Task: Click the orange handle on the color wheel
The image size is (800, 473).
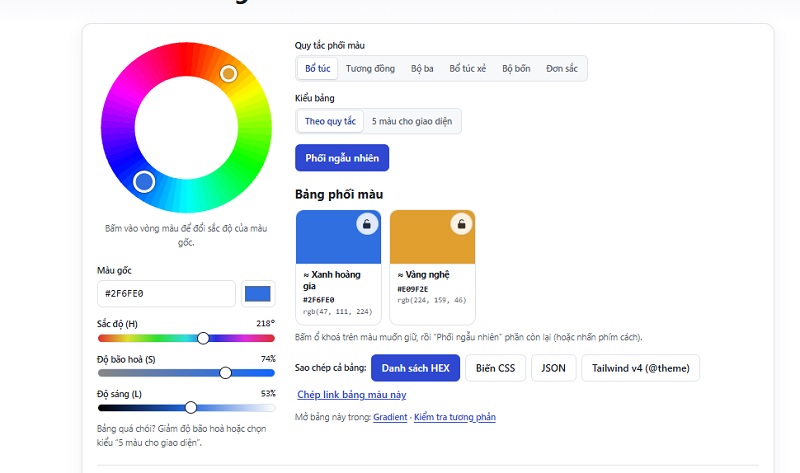Action: pyautogui.click(x=229, y=74)
